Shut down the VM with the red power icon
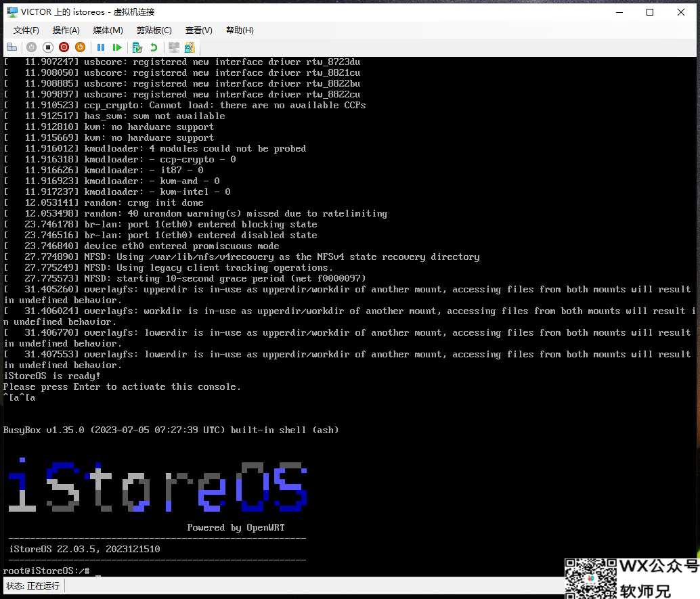 [64, 47]
